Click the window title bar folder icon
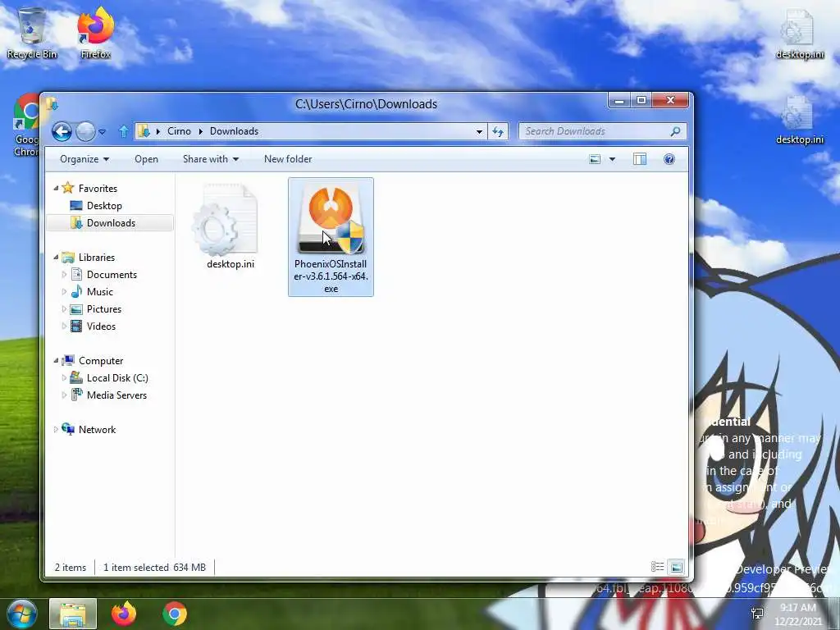 (52, 103)
